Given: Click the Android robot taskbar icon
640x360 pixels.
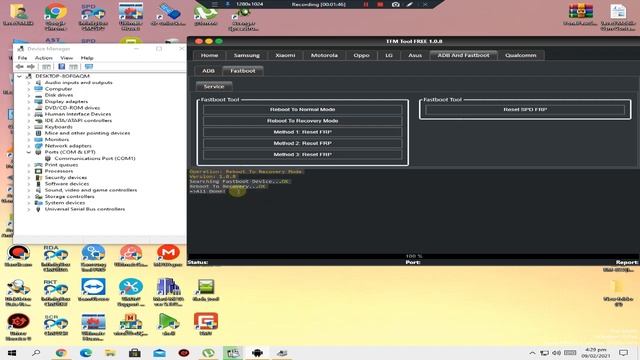Looking at the screenshot, I should [257, 353].
